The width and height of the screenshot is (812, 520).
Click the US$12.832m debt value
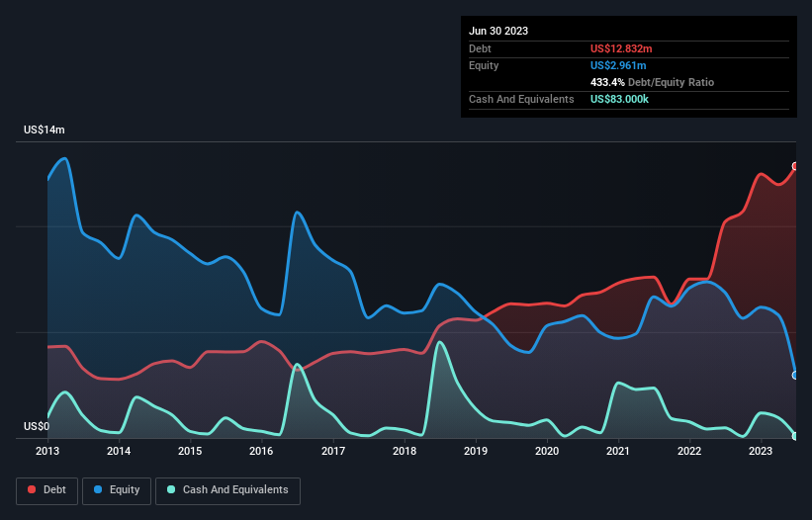pyautogui.click(x=621, y=48)
